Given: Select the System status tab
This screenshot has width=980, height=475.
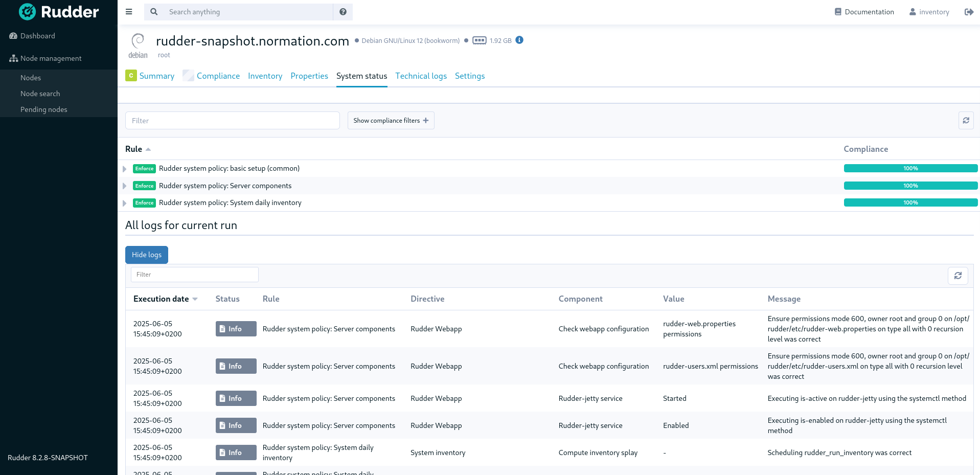Looking at the screenshot, I should (361, 76).
